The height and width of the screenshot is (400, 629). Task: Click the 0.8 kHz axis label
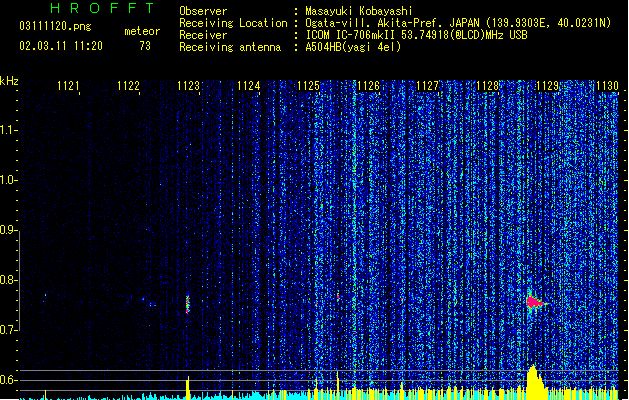(x=8, y=280)
